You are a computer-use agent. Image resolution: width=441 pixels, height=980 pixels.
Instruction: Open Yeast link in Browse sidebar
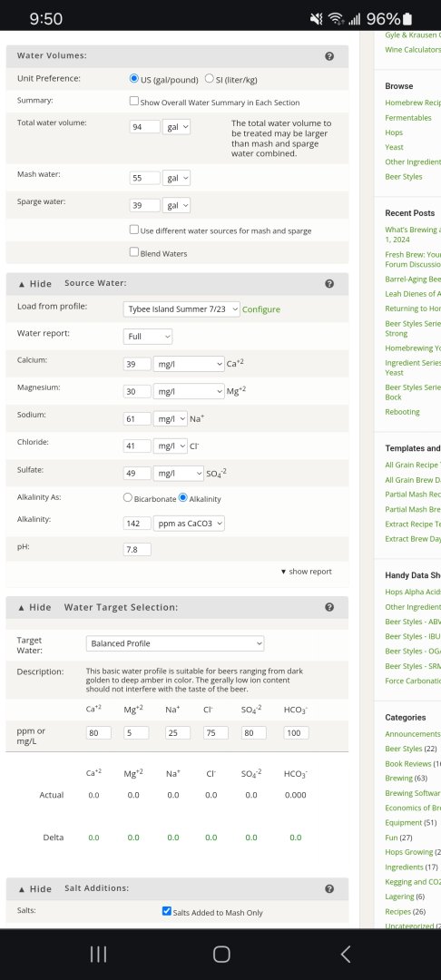coord(394,148)
